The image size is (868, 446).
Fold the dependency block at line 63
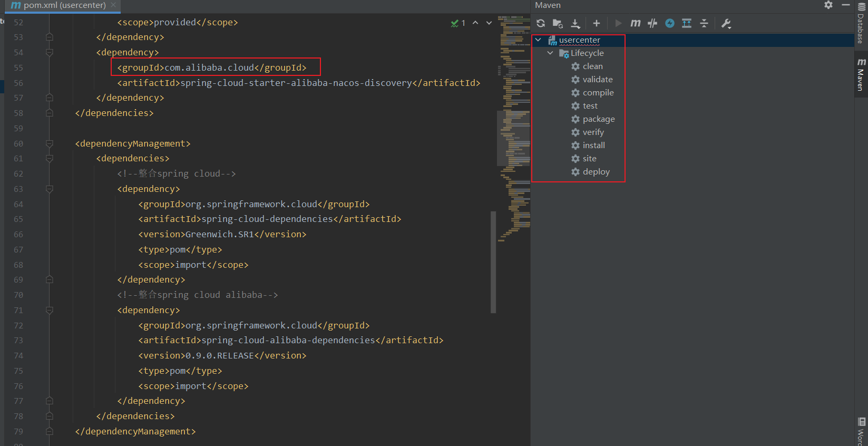coord(50,189)
